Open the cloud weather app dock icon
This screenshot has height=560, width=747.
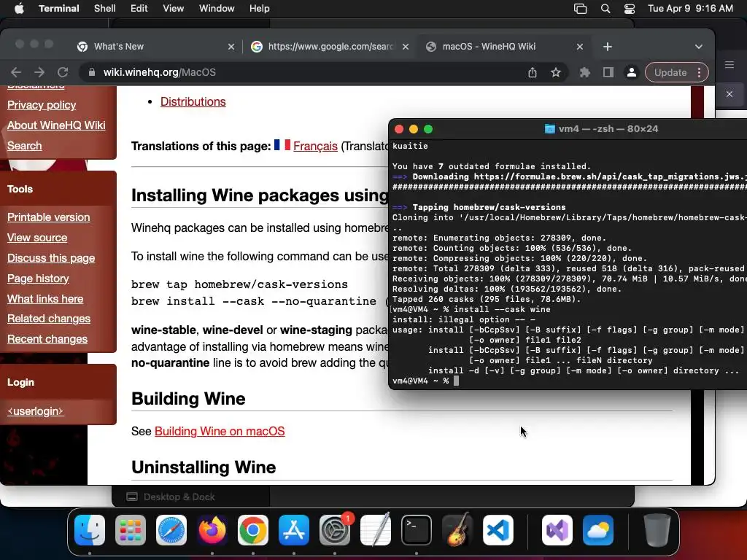pyautogui.click(x=598, y=530)
